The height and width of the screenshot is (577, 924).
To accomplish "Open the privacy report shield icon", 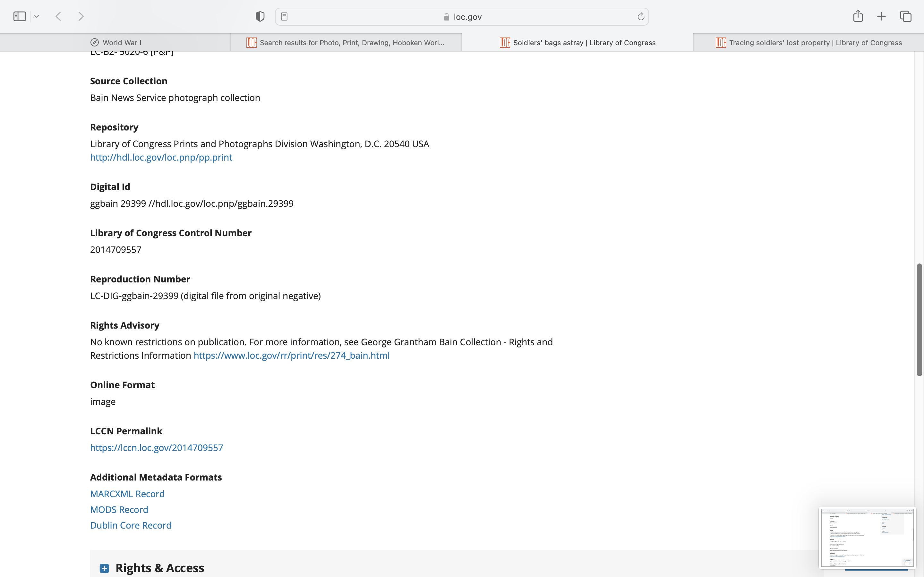I will pos(260,16).
